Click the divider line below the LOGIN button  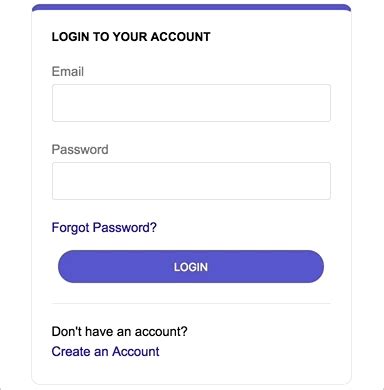pyautogui.click(x=191, y=303)
